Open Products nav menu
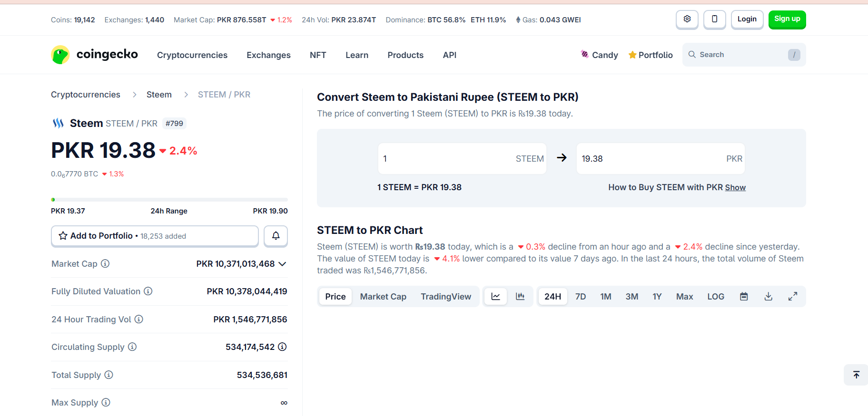This screenshot has width=868, height=416. pyautogui.click(x=405, y=55)
